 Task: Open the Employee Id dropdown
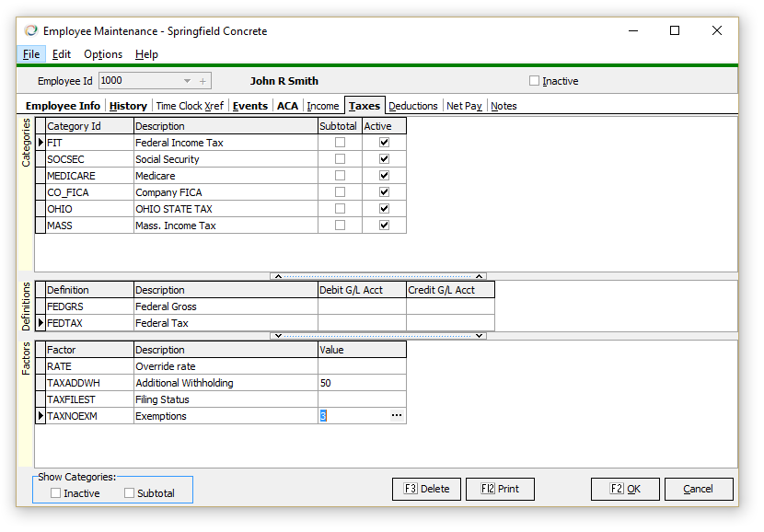tap(187, 81)
